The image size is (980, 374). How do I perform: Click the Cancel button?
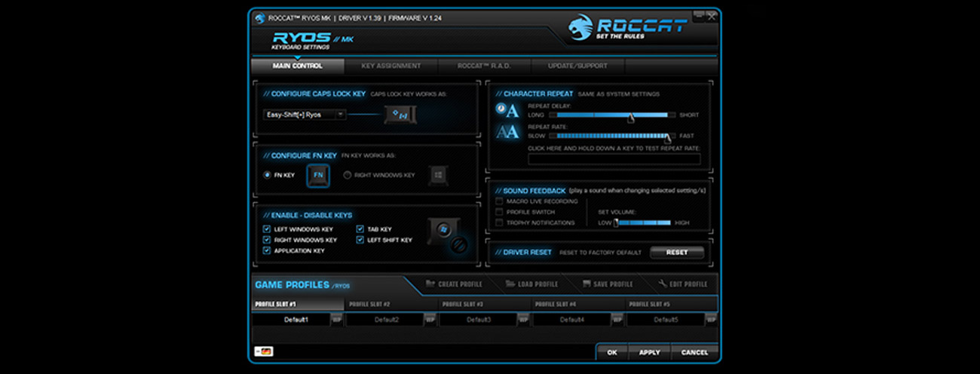coord(694,352)
